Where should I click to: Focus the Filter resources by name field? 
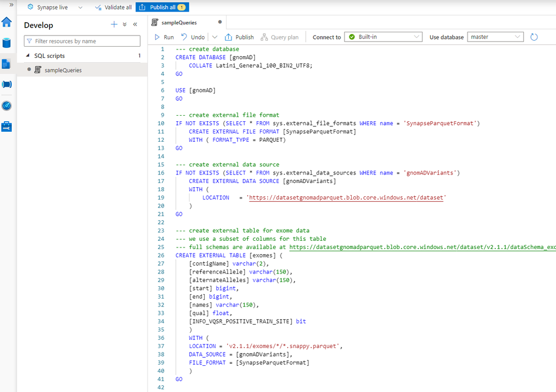[x=82, y=41]
